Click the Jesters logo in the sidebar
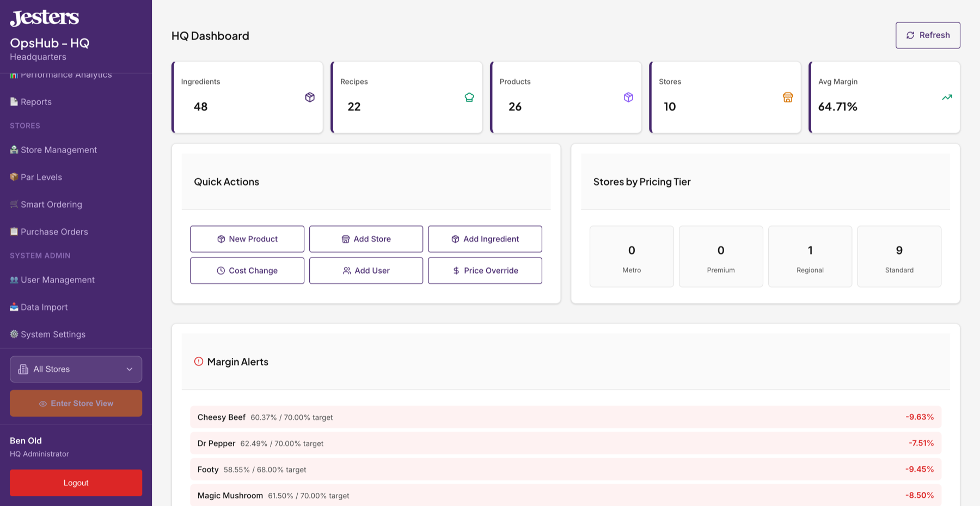Screen dimensions: 980x506 [44, 17]
